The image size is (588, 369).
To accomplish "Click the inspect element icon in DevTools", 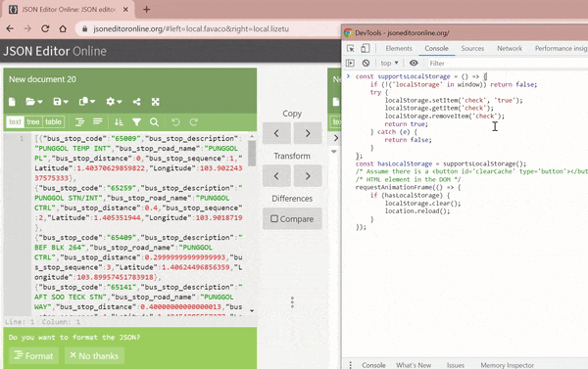I will pos(351,48).
